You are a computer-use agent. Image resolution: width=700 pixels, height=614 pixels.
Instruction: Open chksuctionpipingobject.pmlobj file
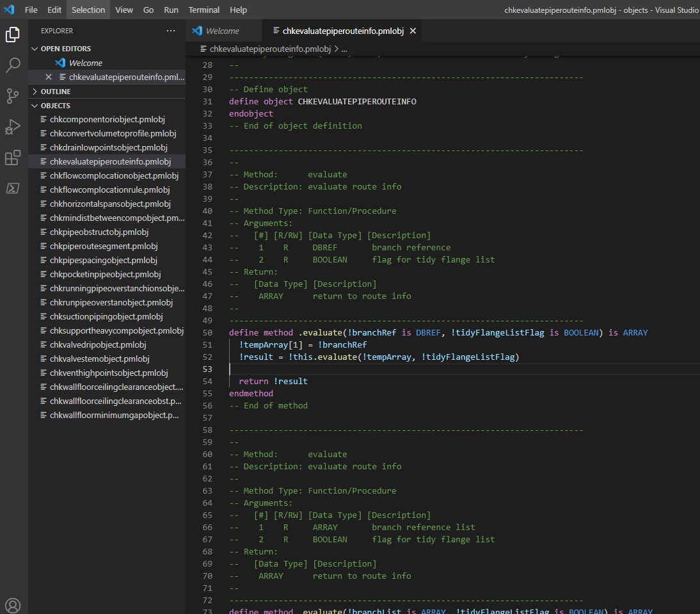[x=106, y=316]
